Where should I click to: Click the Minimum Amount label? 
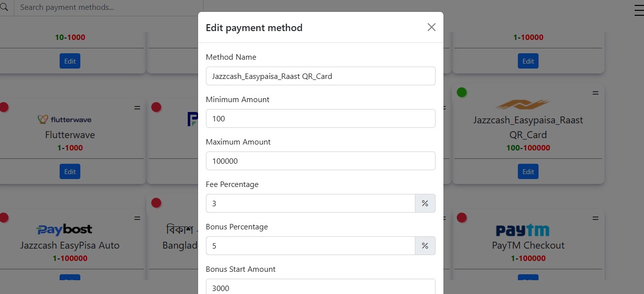coord(237,100)
